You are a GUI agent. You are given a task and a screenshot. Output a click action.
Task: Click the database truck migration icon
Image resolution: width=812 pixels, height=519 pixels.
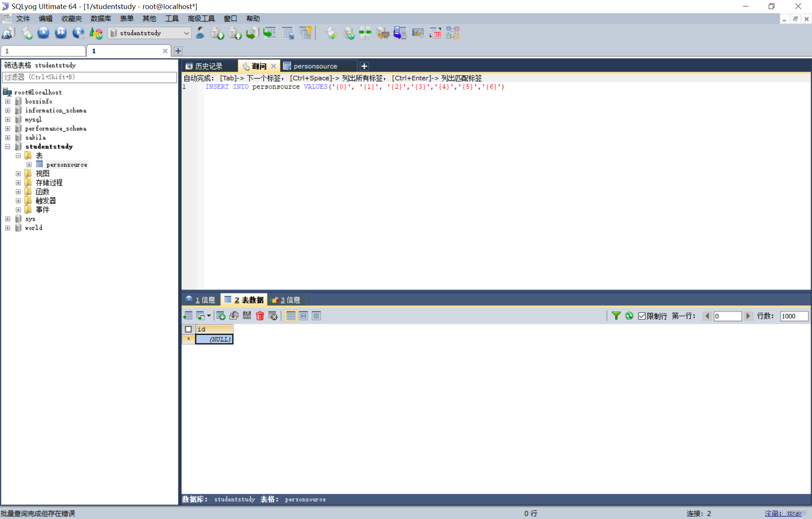click(383, 33)
